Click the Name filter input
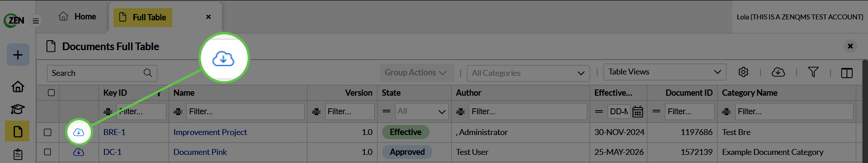 pos(245,112)
